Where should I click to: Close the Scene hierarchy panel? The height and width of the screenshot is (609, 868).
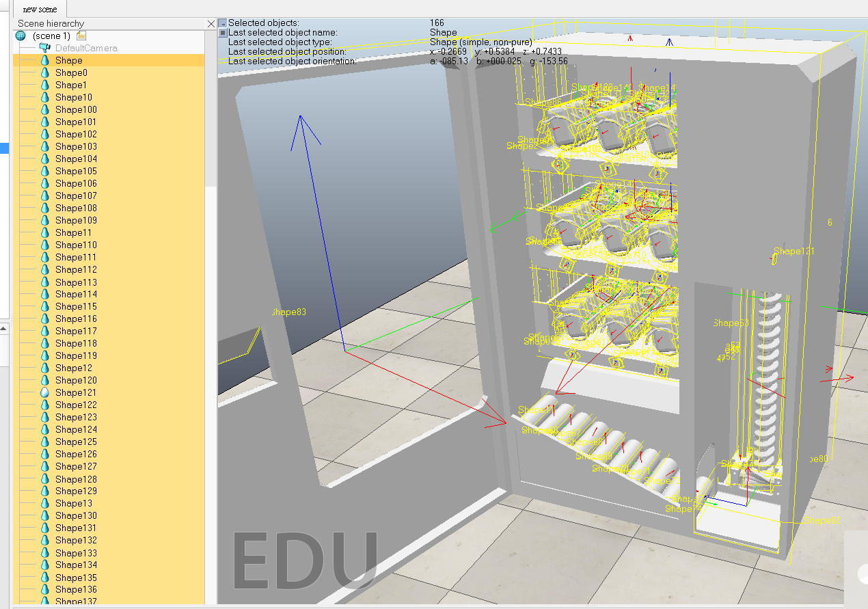(x=211, y=24)
